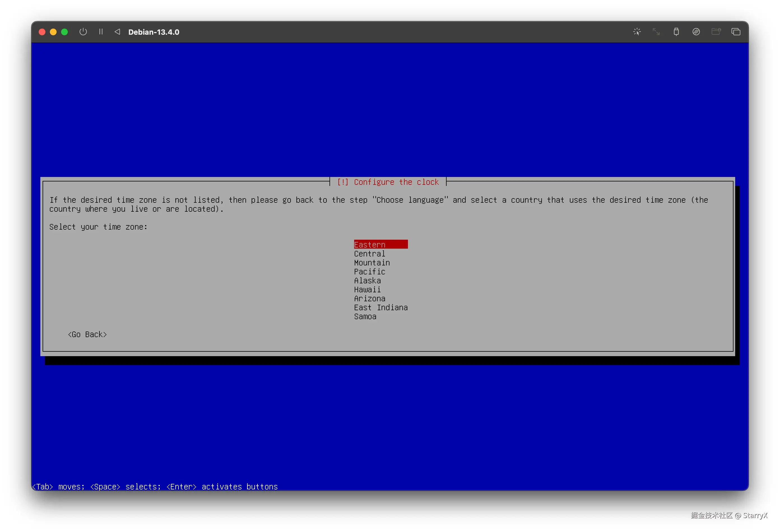Open the windows overview icon
The width and height of the screenshot is (780, 532).
click(736, 32)
